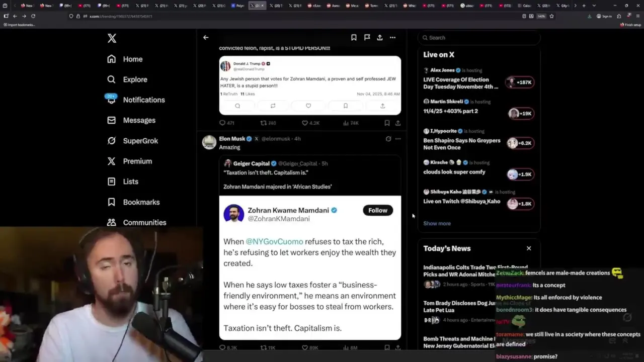This screenshot has height=362, width=644.
Task: Like Elon Musk's post with 89K likes
Action: (310, 347)
